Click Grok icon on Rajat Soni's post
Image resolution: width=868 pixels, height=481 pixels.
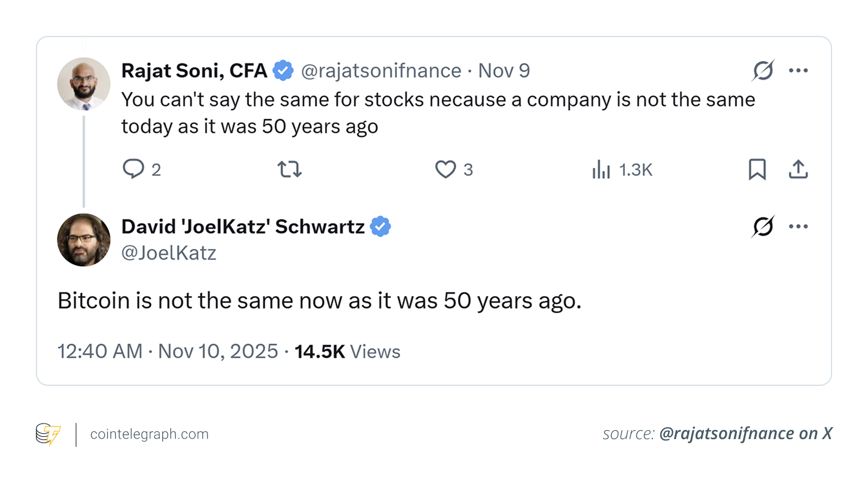coord(763,71)
